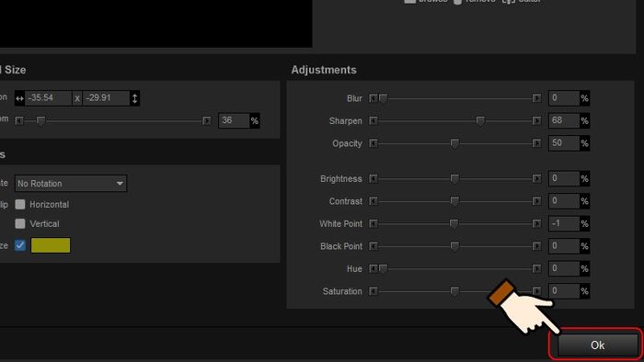
Task: Click the Sharpen label text
Action: pos(345,121)
